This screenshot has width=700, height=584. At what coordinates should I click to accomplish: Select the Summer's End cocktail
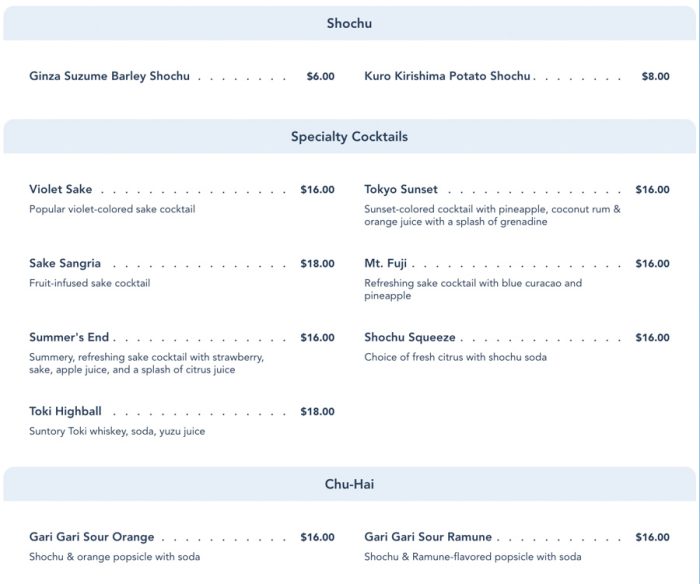(69, 338)
